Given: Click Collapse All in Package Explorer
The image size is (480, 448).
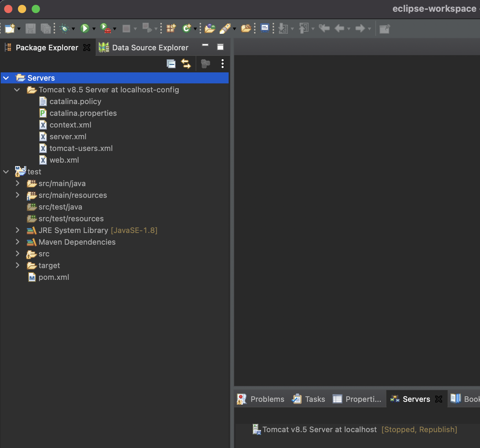Looking at the screenshot, I should click(171, 64).
